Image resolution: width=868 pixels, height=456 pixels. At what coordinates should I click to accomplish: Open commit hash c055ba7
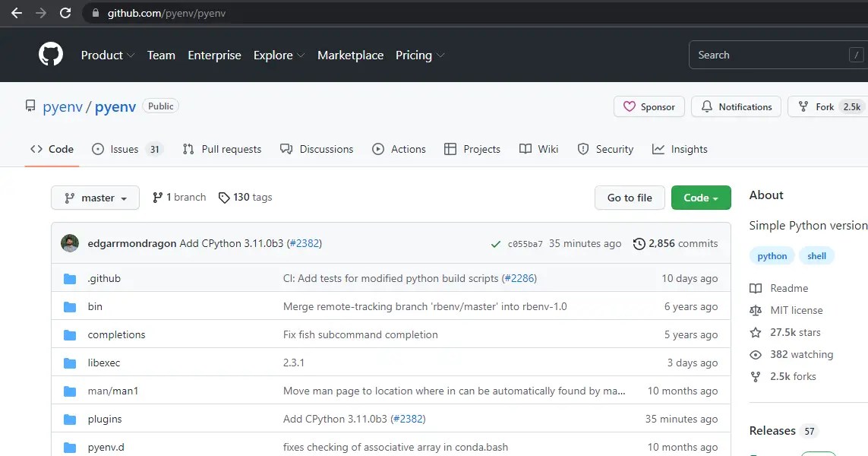[525, 244]
